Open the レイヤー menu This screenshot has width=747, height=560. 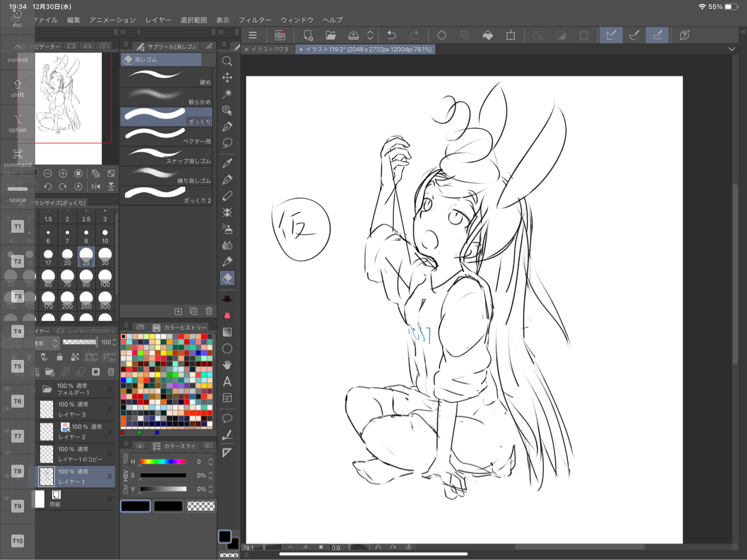coord(158,20)
